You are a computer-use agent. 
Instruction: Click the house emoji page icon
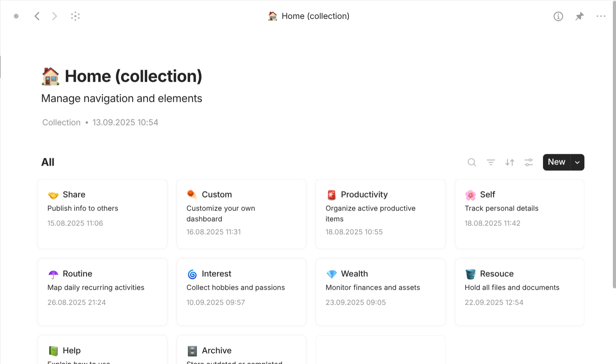(51, 76)
